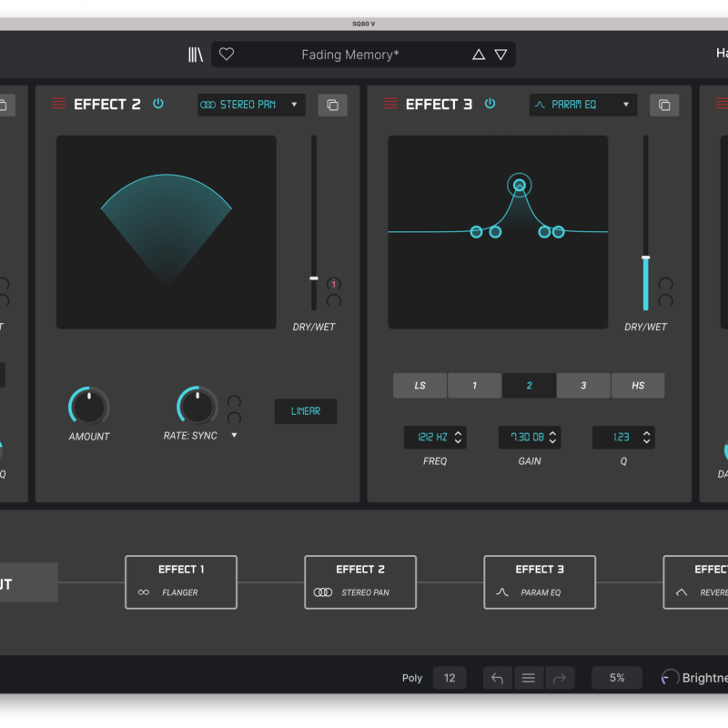Click the Effect 3 Dry/Wet slider handle

click(646, 258)
